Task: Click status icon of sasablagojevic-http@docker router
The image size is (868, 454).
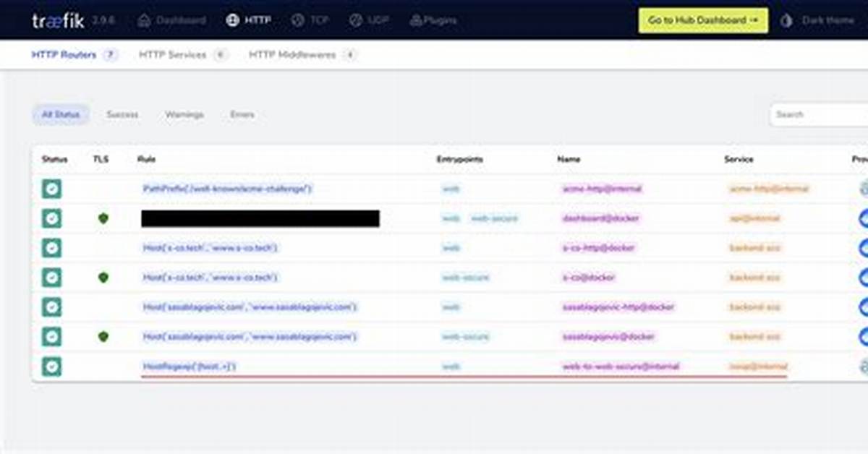Action: [51, 307]
